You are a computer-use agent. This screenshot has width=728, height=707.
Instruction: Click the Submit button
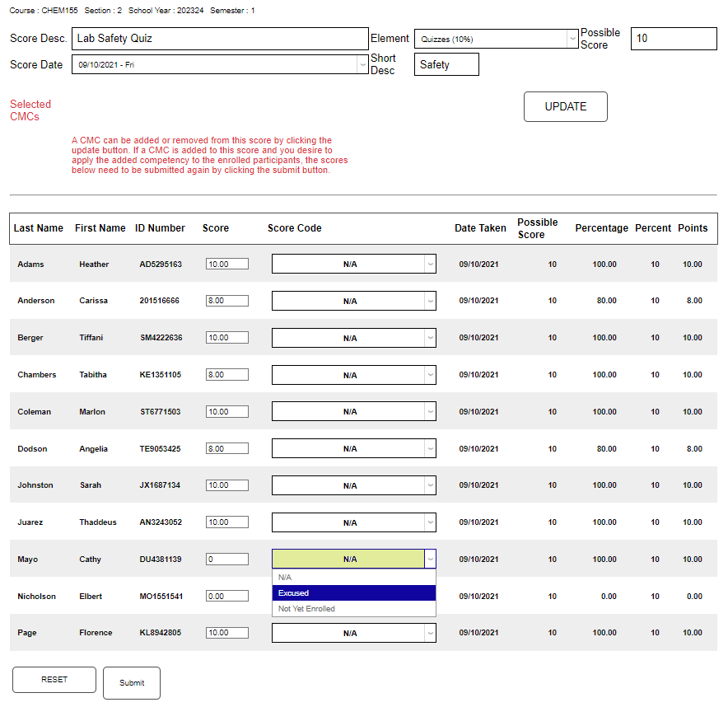[x=131, y=682]
